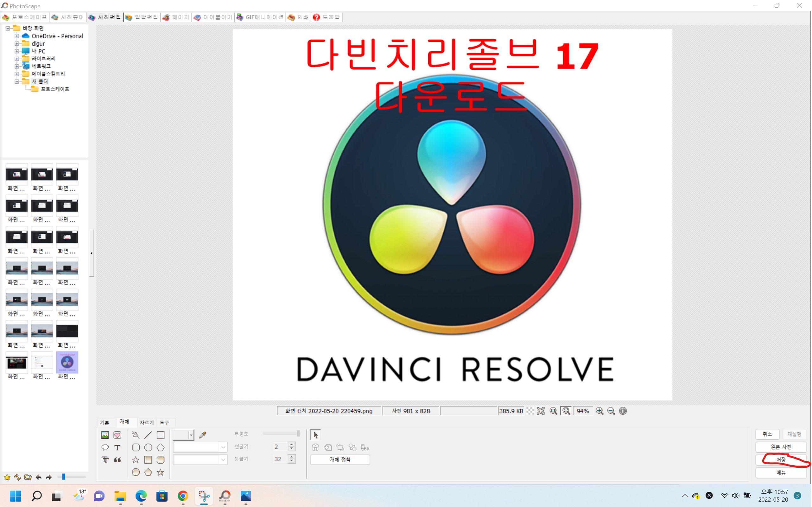Click the thumbnail size slider

click(x=71, y=477)
